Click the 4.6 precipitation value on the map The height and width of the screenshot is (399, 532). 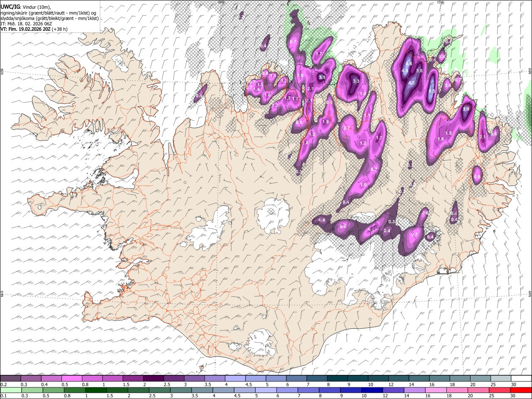(x=409, y=64)
